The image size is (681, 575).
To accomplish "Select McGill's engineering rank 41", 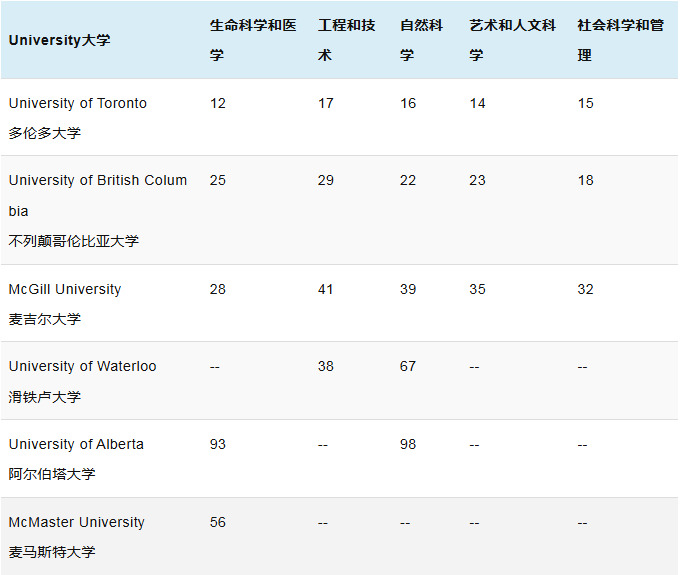I will [326, 289].
